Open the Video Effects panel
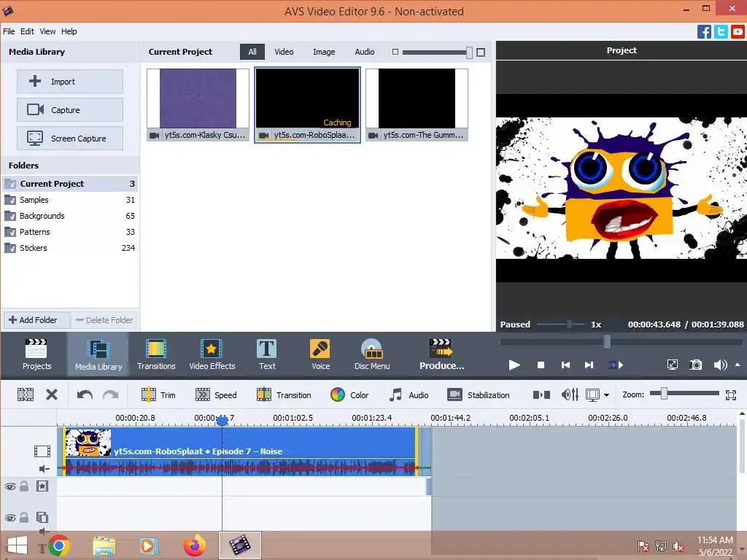The height and width of the screenshot is (560, 747). point(212,354)
